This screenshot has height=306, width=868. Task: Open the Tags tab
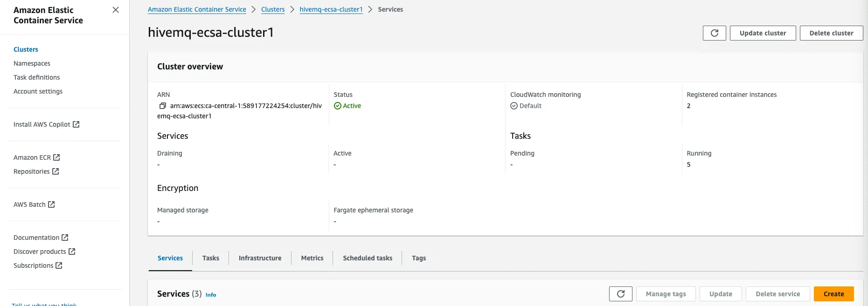point(419,258)
